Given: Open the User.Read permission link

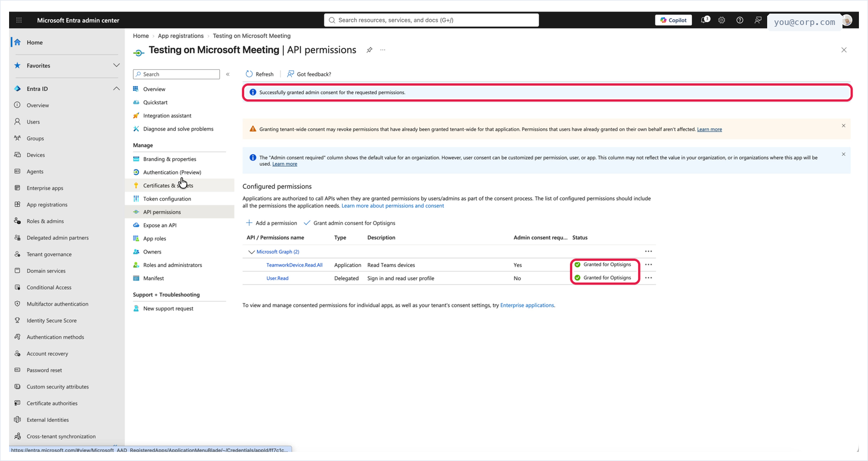Looking at the screenshot, I should (278, 278).
